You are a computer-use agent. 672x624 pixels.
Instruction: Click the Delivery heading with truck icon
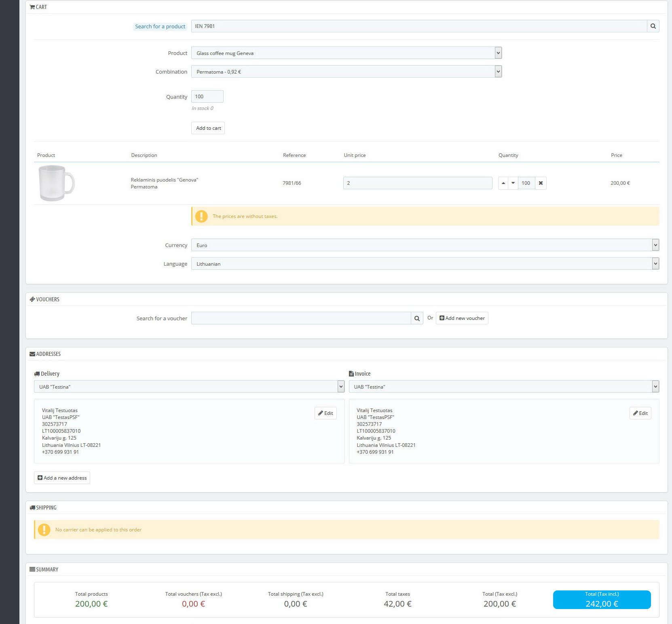pos(47,374)
